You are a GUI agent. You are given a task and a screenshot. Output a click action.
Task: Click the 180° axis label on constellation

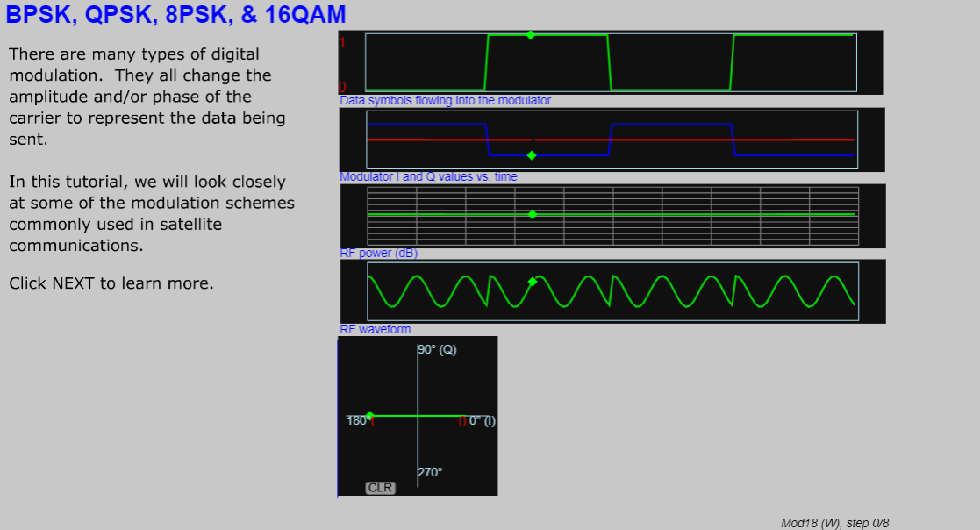point(355,421)
